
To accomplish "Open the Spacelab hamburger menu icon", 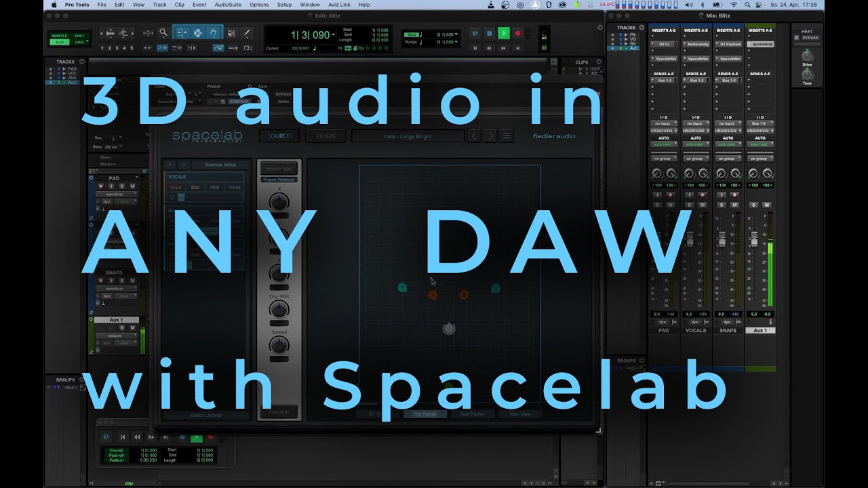I will [x=507, y=136].
